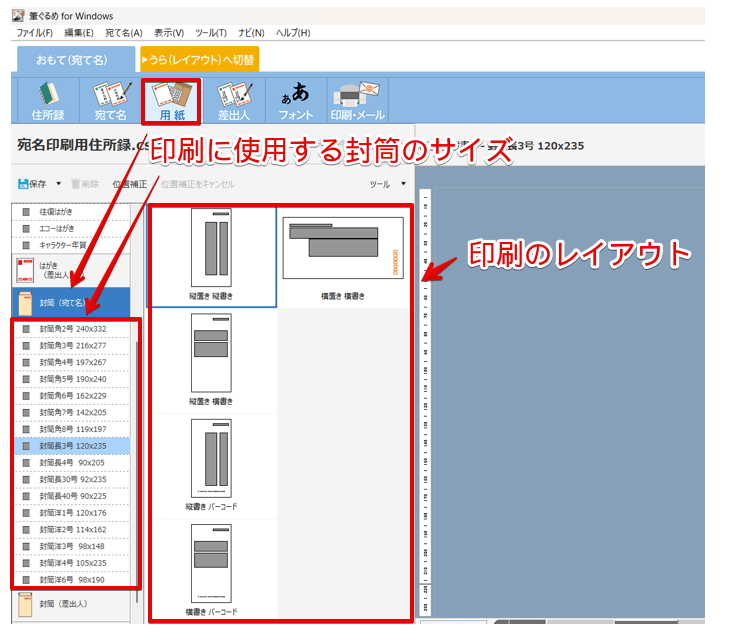Select 封筒角3号 216x277 size
This screenshot has width=756, height=628.
pos(72,346)
